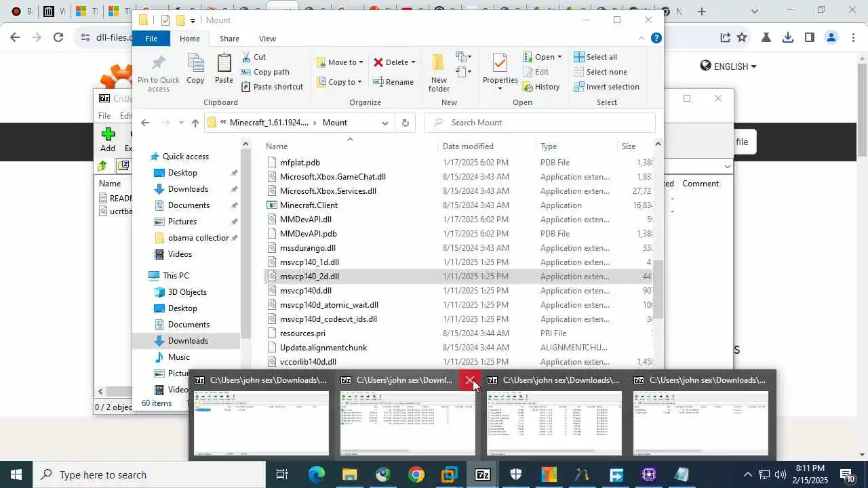Screen dimensions: 868x488
Task: Expand the Open dropdown arrow in ribbon
Action: pyautogui.click(x=559, y=57)
